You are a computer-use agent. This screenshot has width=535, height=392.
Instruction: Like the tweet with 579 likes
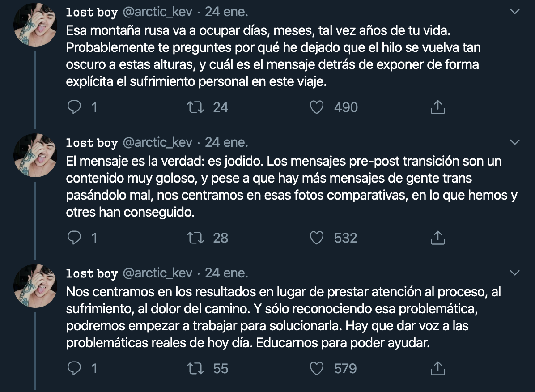pyautogui.click(x=317, y=368)
